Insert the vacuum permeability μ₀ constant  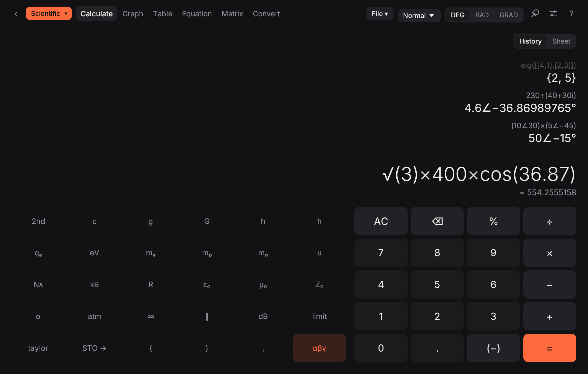[263, 285]
